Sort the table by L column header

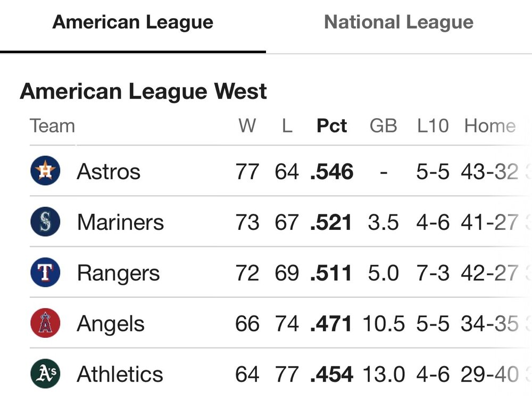(287, 126)
